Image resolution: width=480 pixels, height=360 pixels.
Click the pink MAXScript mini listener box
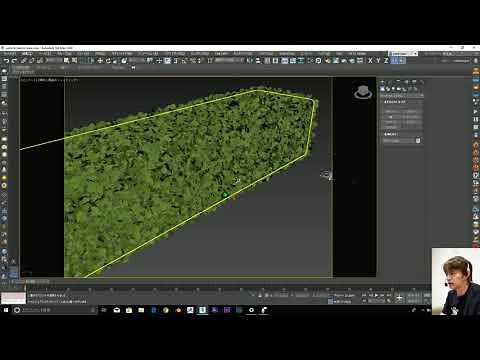pyautogui.click(x=13, y=295)
